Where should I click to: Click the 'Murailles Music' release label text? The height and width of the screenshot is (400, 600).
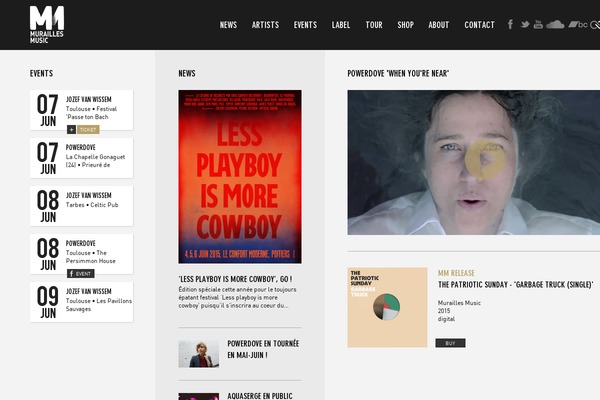click(x=459, y=303)
